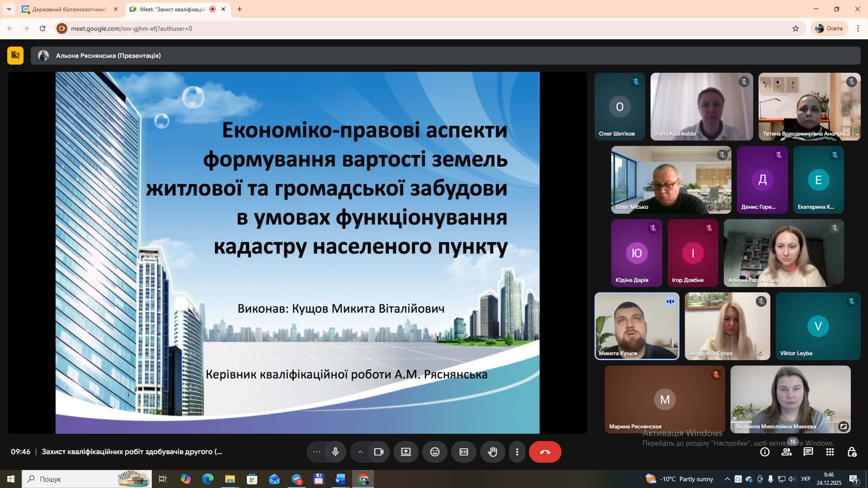868x488 pixels.
Task: Open the chat messages panel
Action: 808,452
